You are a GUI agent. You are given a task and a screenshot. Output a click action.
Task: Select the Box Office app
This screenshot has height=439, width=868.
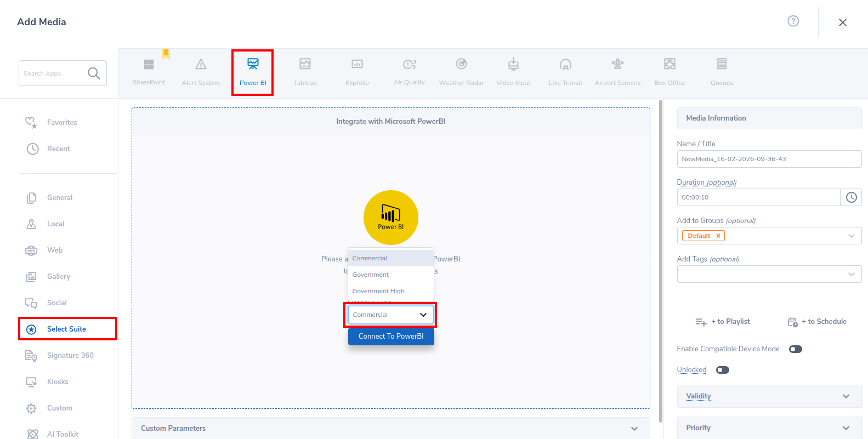(670, 72)
